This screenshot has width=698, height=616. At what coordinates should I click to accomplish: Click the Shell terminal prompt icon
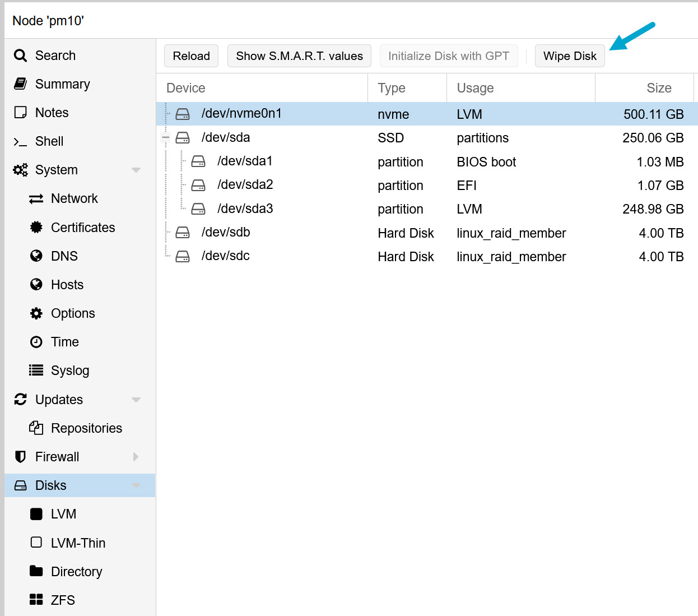(x=20, y=142)
